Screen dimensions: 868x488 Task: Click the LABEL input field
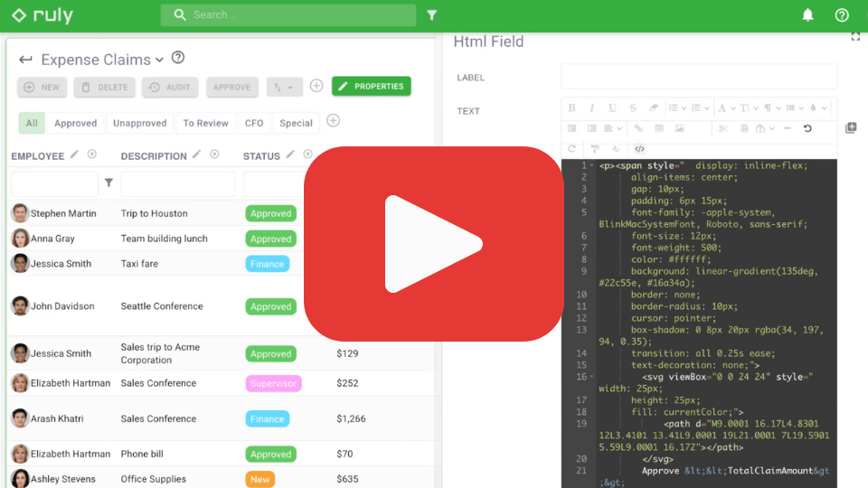pyautogui.click(x=699, y=76)
